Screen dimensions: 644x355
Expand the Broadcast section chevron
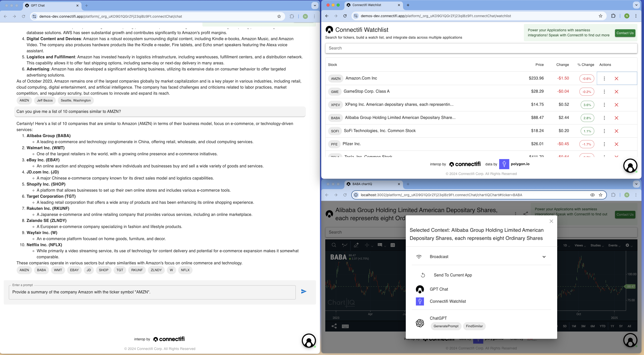(544, 257)
